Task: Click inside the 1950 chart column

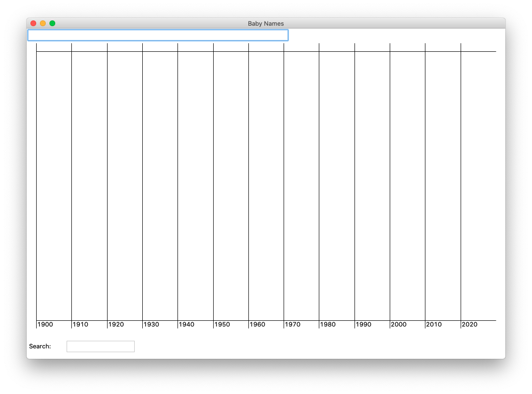Action: (x=230, y=185)
